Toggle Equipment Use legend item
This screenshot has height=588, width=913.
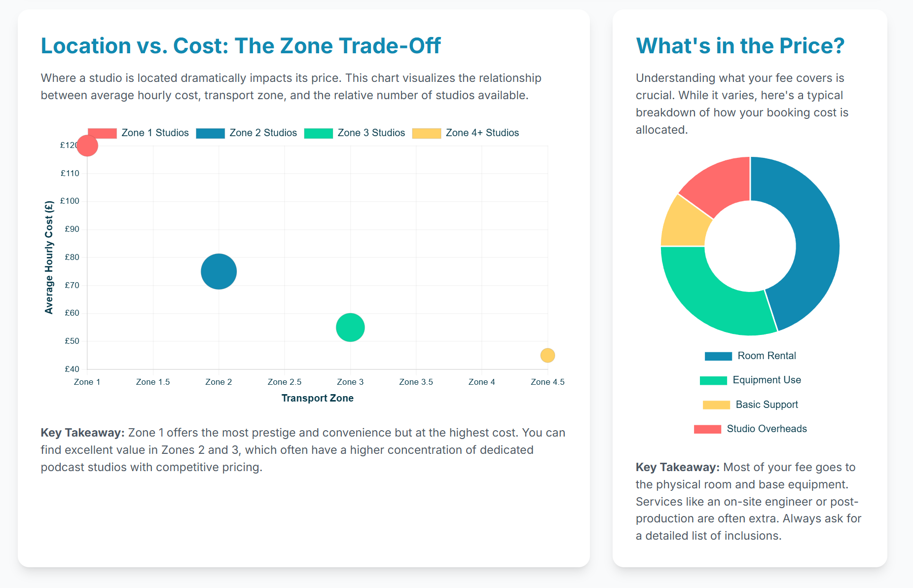[750, 380]
